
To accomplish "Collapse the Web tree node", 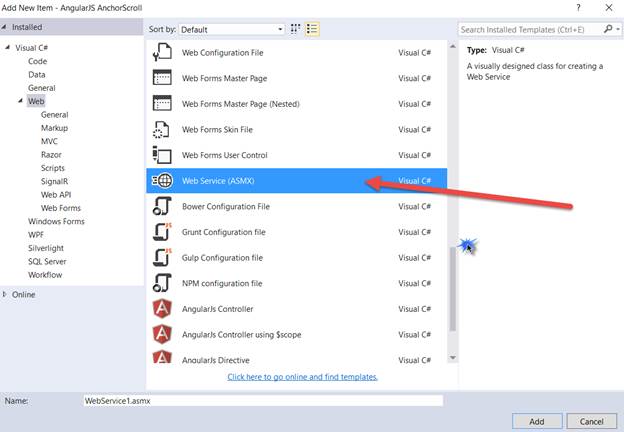I will click(20, 101).
